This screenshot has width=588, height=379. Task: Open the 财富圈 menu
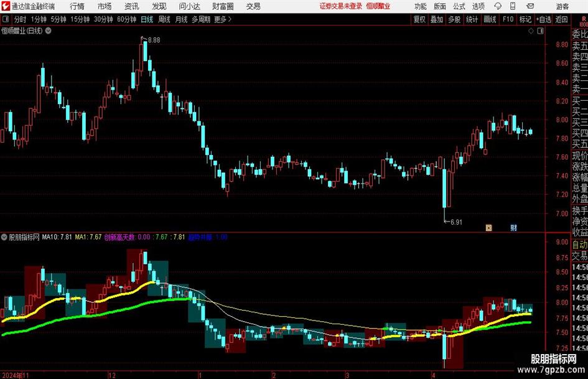223,6
